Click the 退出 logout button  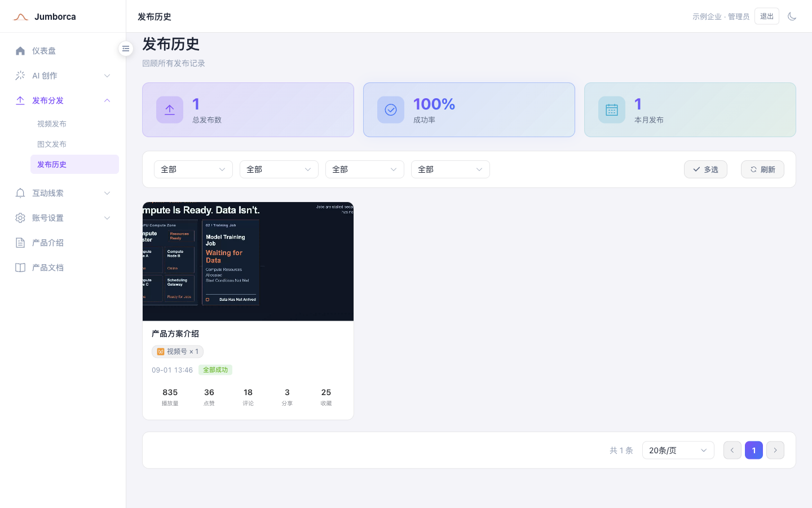[767, 16]
